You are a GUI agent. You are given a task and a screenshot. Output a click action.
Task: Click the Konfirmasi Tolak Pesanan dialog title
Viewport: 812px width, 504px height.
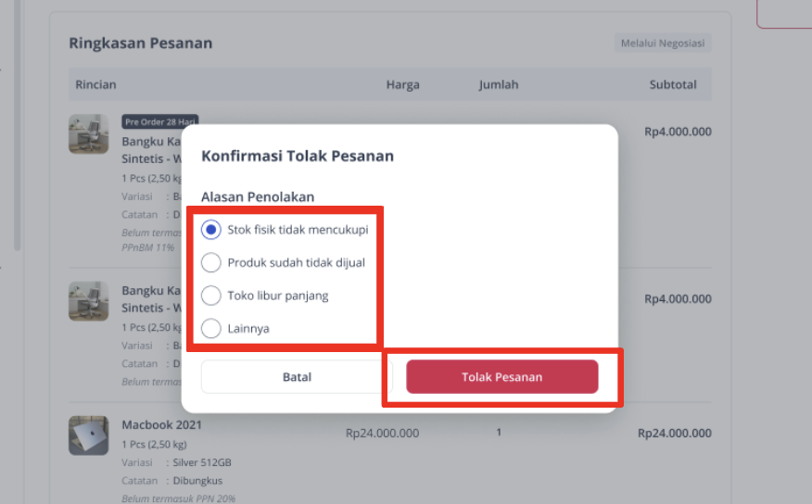298,156
